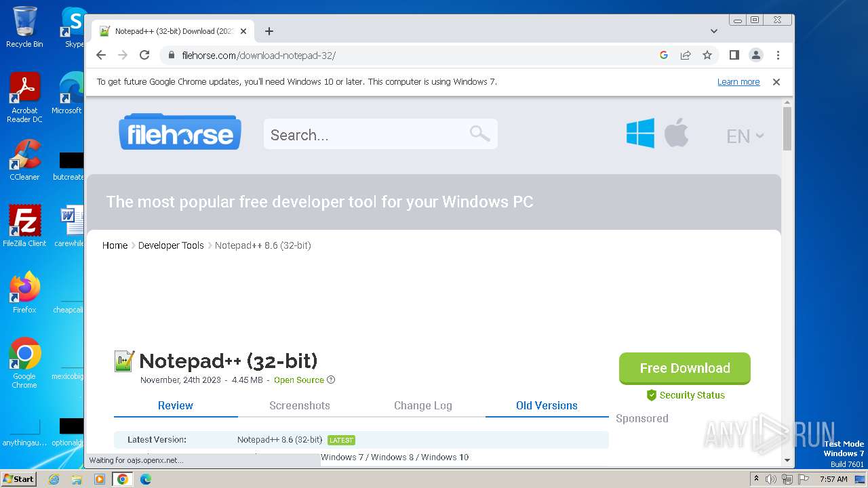
Task: Open the Chrome three-dot menu
Action: point(778,55)
